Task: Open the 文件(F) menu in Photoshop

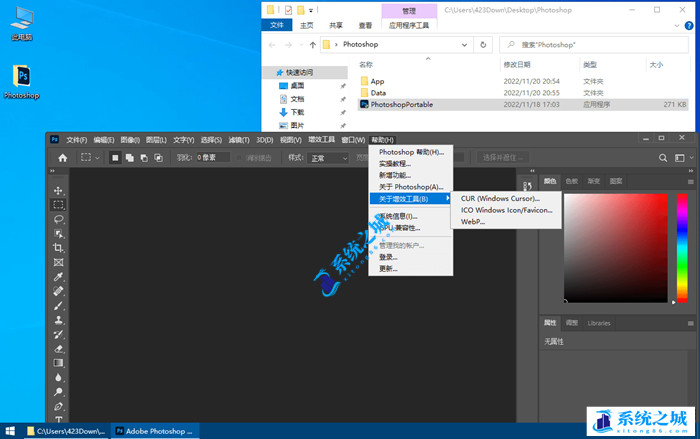Action: 77,140
